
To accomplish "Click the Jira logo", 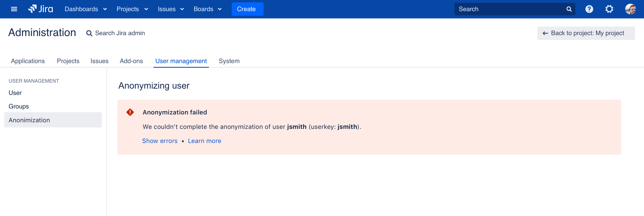I will [x=41, y=9].
